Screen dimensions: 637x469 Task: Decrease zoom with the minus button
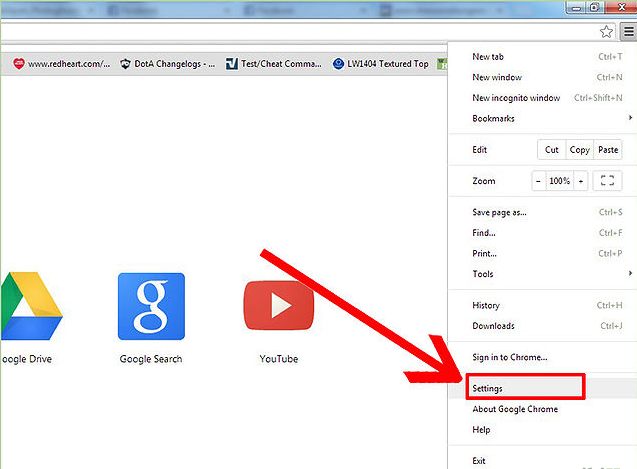coord(538,181)
